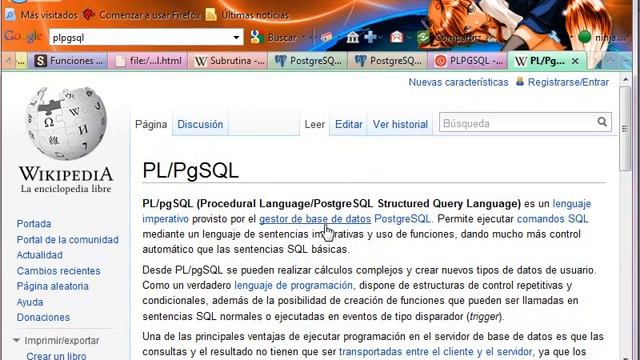Click the Google toolbar logo
The image size is (640, 360).
[23, 37]
